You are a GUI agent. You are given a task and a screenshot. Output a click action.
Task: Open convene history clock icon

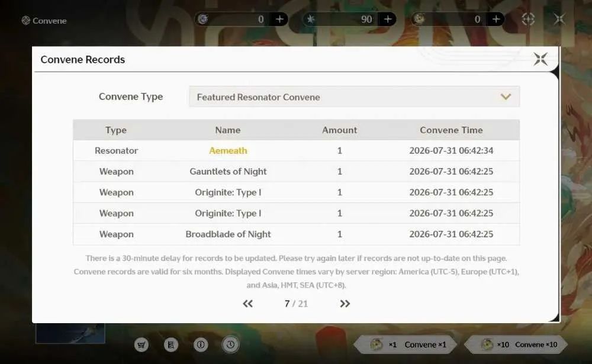coord(230,344)
